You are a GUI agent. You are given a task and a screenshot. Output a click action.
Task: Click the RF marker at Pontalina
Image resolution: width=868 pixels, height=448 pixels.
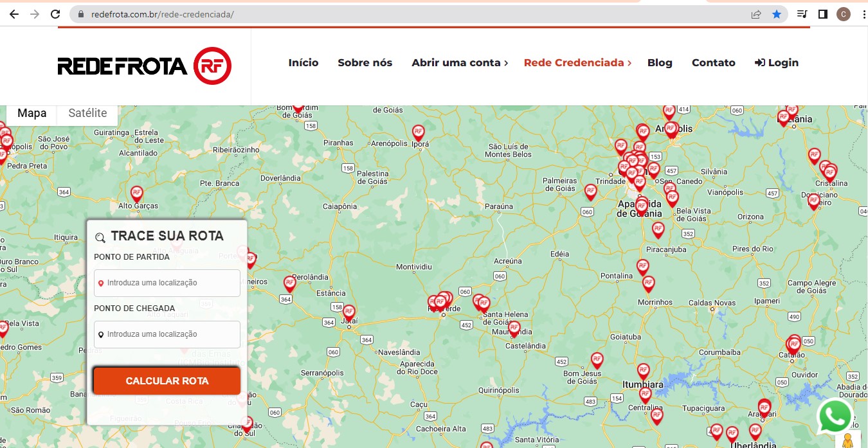(x=642, y=267)
